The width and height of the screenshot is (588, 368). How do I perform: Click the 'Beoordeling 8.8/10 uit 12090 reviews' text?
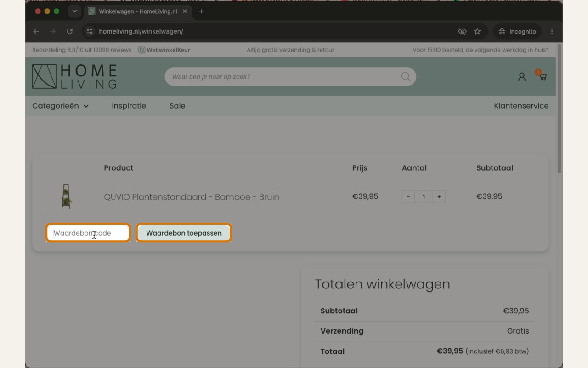tap(82, 50)
